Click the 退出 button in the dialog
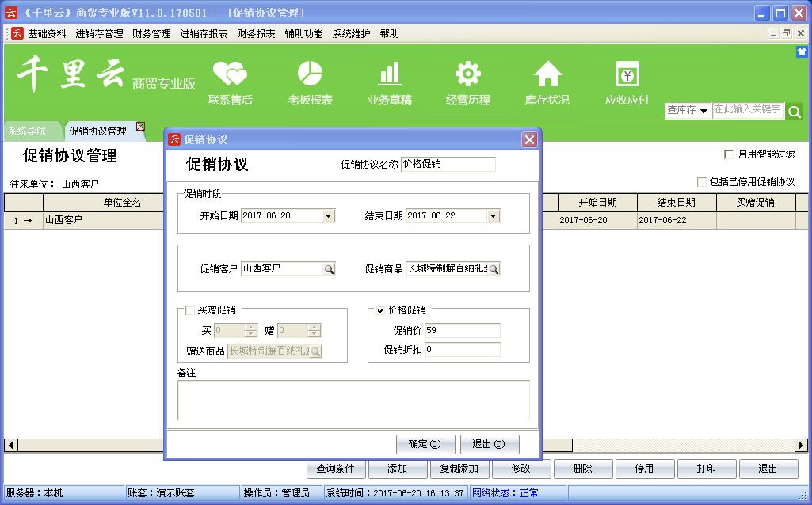Image resolution: width=812 pixels, height=505 pixels. tap(490, 444)
